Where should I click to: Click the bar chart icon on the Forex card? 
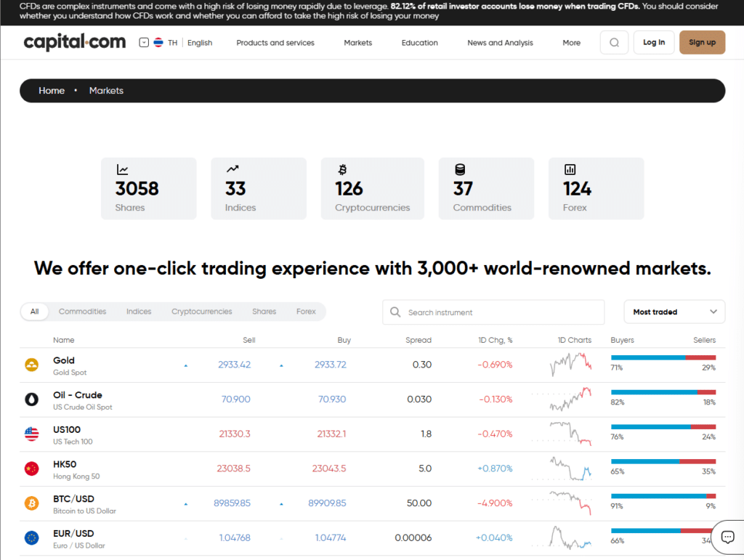[570, 169]
